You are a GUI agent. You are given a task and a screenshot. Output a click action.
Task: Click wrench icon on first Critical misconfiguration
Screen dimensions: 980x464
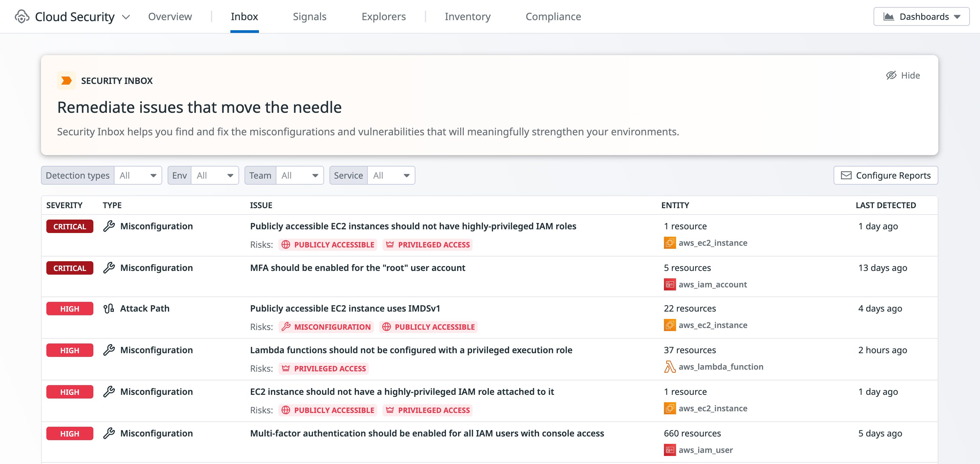click(109, 226)
